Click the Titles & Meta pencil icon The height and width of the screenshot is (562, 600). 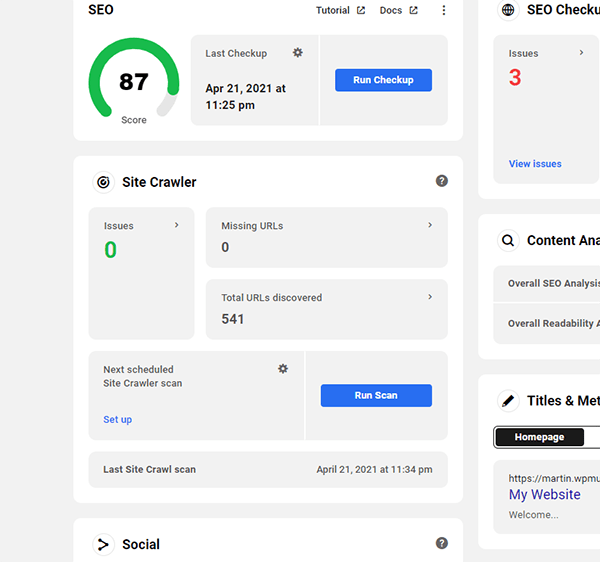click(x=508, y=400)
